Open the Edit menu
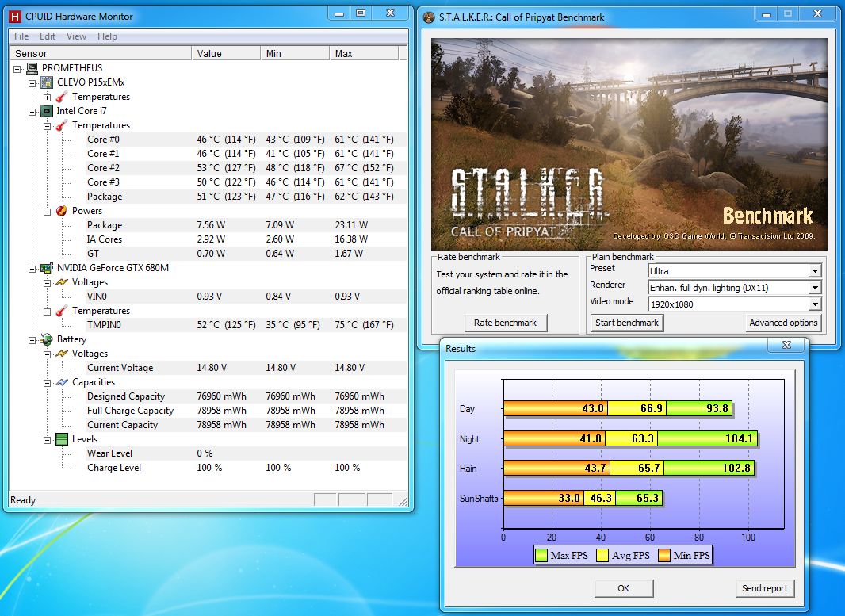The height and width of the screenshot is (616, 845). [48, 36]
